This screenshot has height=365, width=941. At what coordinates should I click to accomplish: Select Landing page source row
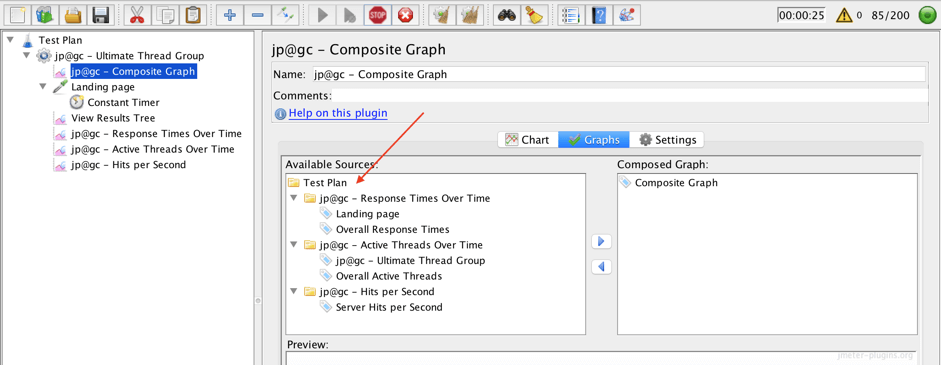click(x=367, y=214)
